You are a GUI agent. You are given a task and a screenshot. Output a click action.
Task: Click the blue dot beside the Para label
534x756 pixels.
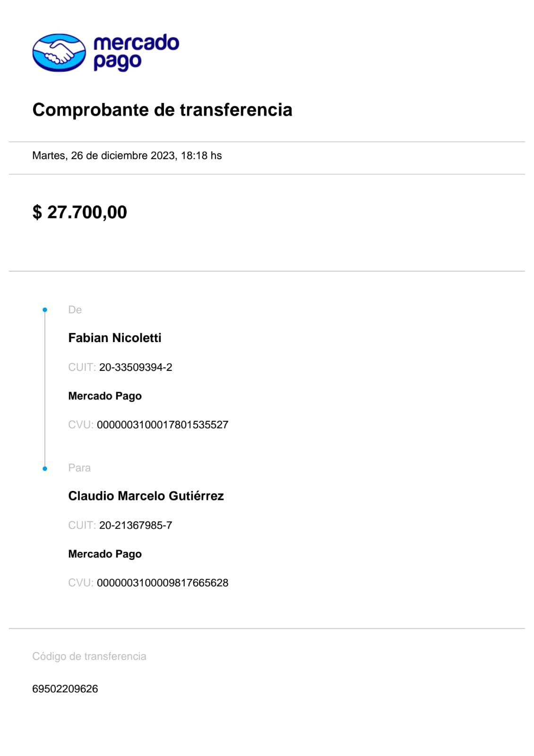point(45,469)
